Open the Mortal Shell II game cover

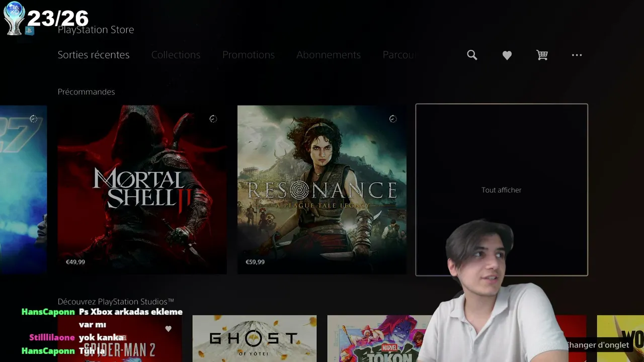point(142,190)
